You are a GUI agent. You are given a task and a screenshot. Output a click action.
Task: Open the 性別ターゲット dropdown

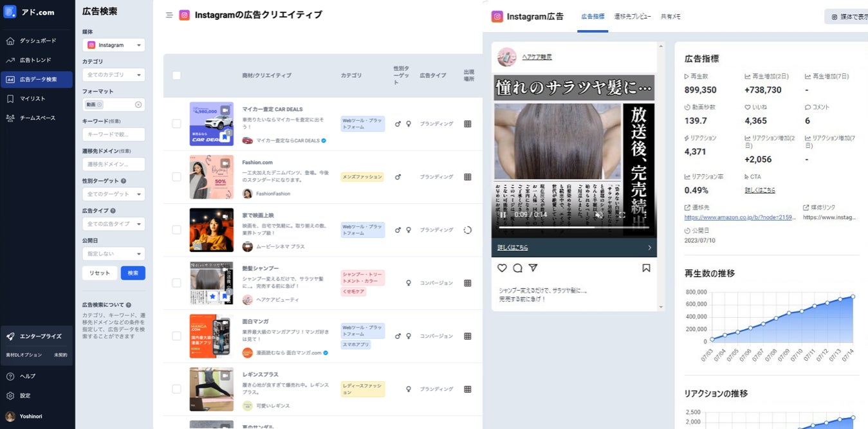pos(114,194)
